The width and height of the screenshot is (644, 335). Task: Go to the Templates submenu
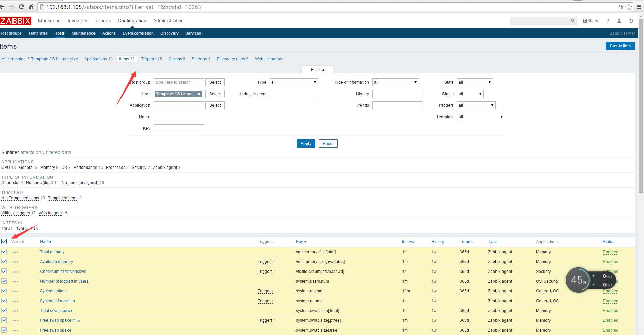[x=38, y=33]
